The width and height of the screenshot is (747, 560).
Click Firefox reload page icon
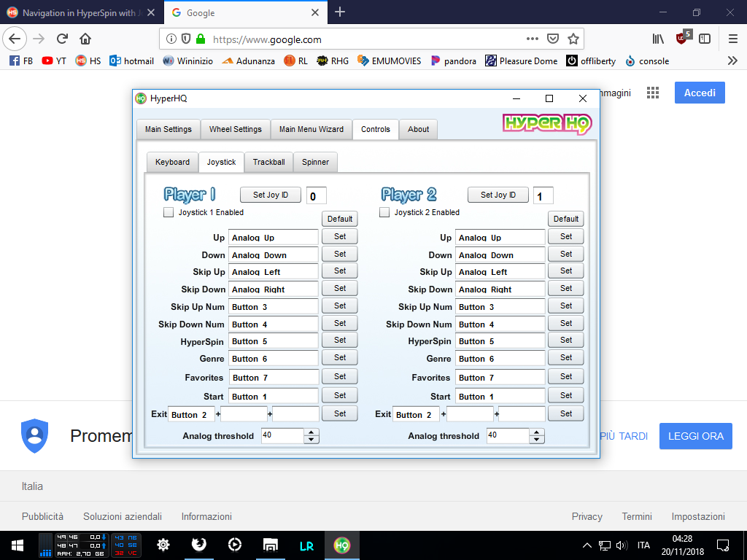coord(62,39)
